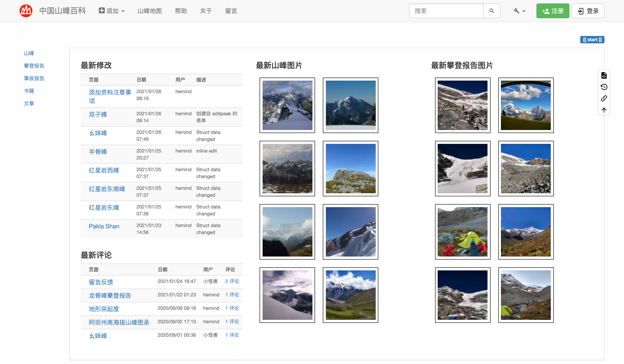This screenshot has width=624, height=364.
Task: Open misty cloud-covered valley thumbnail
Action: 287,232
